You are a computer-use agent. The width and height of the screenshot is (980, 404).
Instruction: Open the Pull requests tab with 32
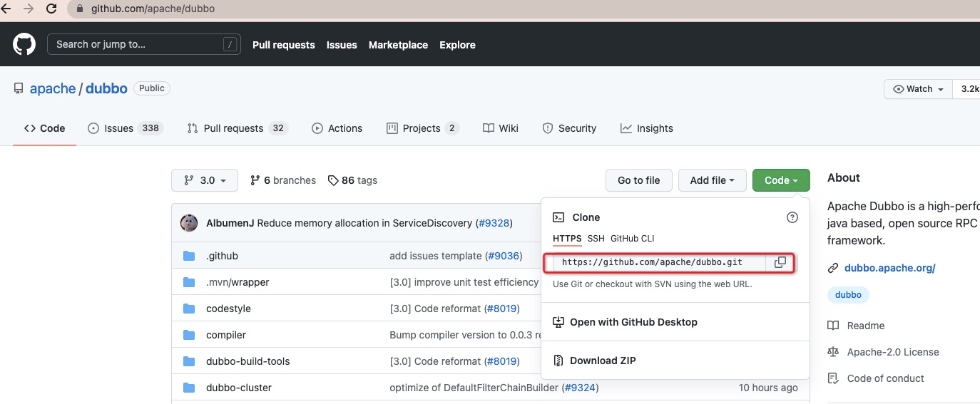pos(237,128)
